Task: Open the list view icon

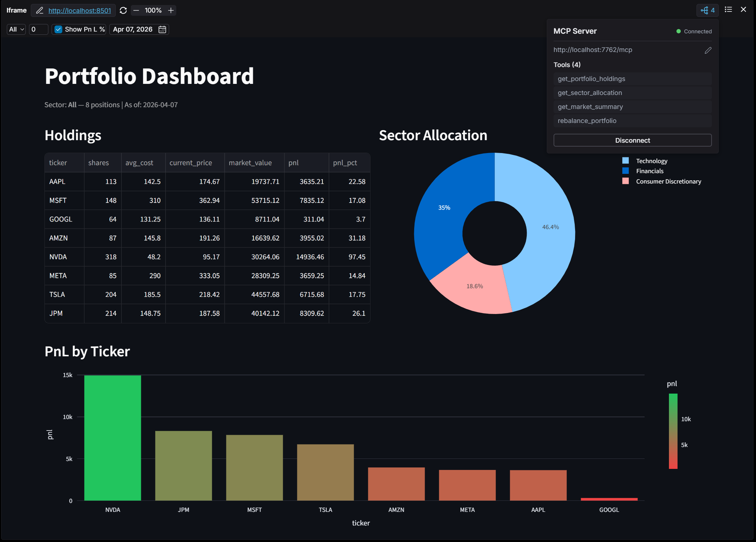Action: tap(728, 10)
